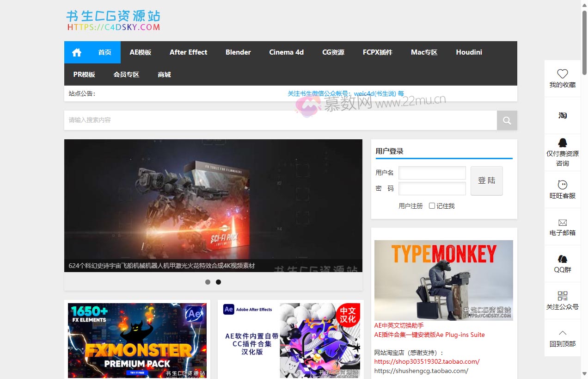This screenshot has width=588, height=379.
Task: Click the magnifier search icon
Action: 507,120
